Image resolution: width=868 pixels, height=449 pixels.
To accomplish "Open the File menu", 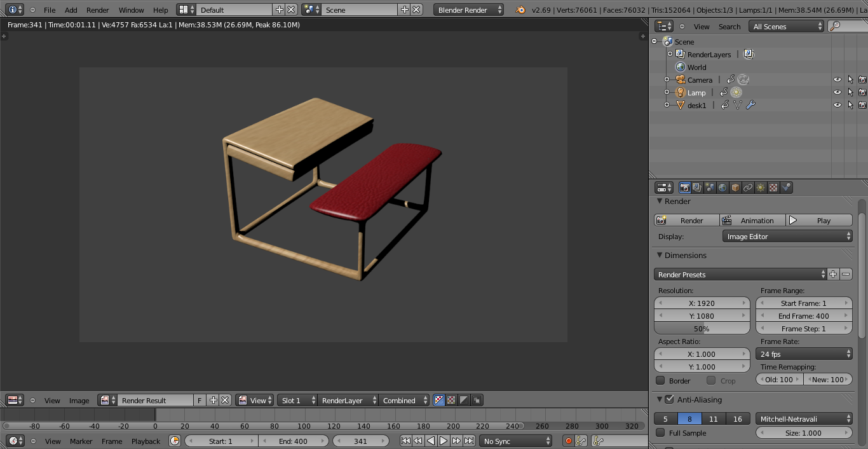I will 50,10.
